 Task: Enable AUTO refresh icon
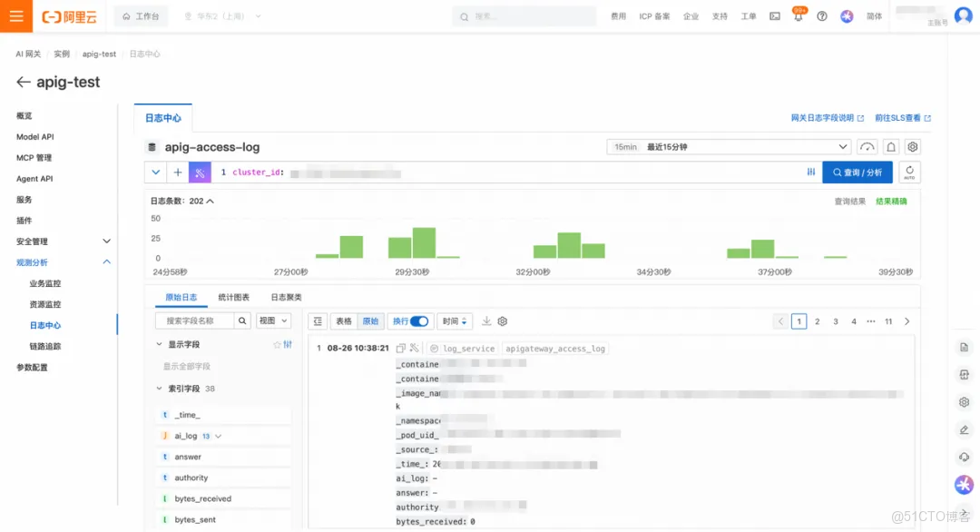909,172
